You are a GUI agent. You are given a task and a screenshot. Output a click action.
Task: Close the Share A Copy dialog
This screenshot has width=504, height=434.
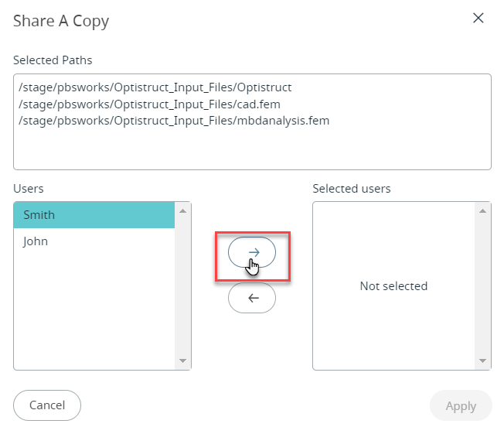pyautogui.click(x=478, y=19)
